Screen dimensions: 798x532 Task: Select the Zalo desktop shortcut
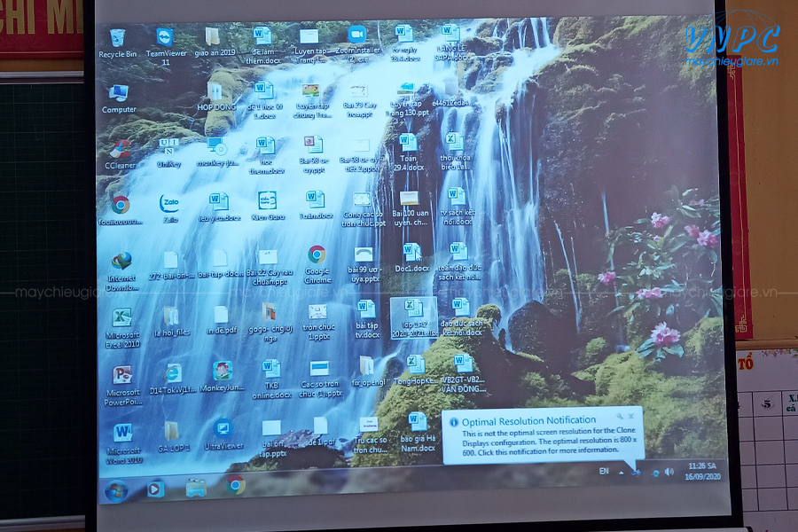click(170, 208)
